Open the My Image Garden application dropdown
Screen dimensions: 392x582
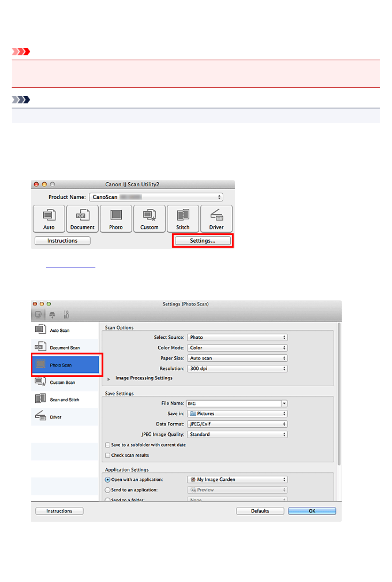[237, 479]
